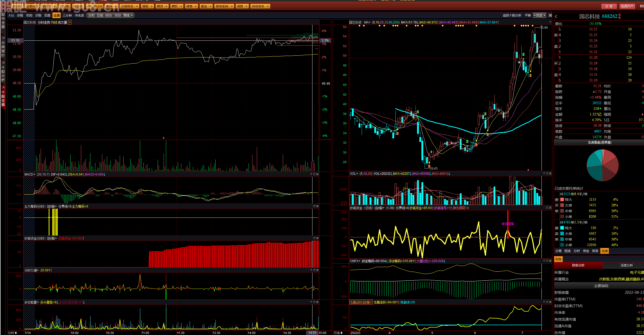Switch to 日线 period view
The image size is (644, 335).
point(100,15)
